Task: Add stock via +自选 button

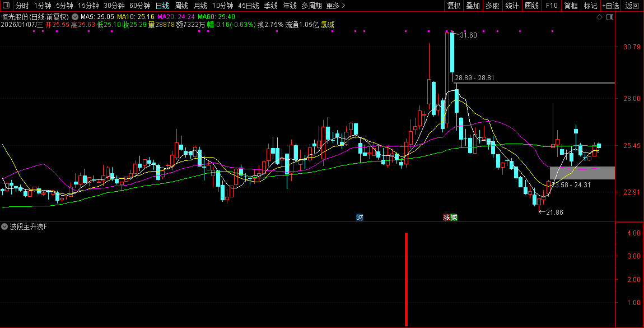Action: point(611,6)
